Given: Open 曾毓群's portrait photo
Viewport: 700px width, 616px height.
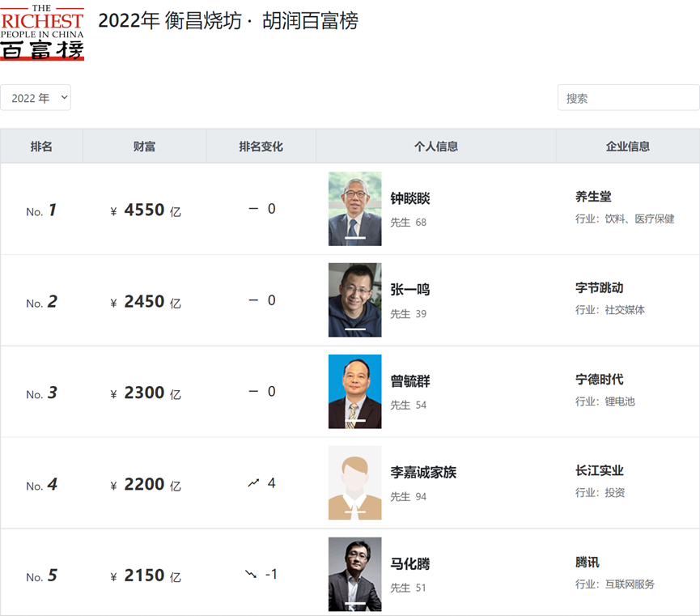Looking at the screenshot, I should tap(354, 392).
